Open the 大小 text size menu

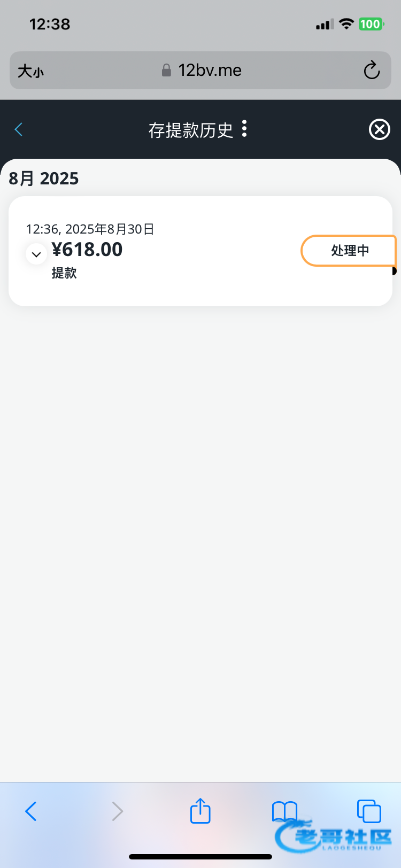click(x=30, y=71)
